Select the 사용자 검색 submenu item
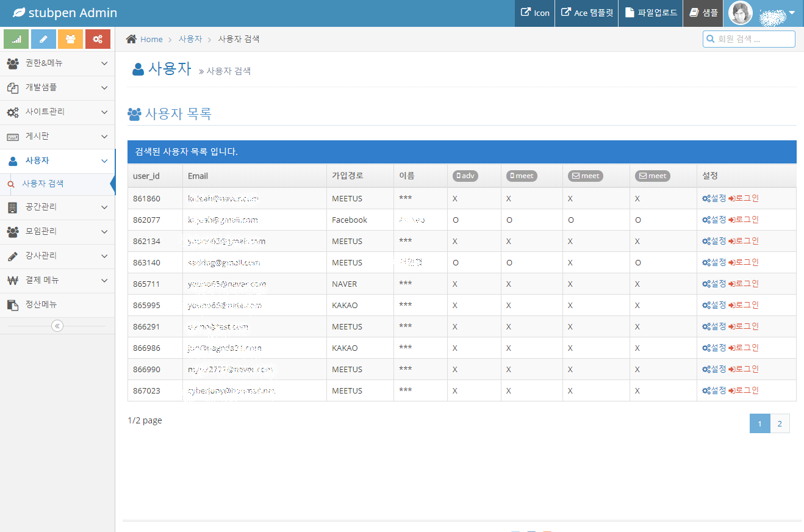Viewport: 804px width, 532px height. click(x=57, y=184)
